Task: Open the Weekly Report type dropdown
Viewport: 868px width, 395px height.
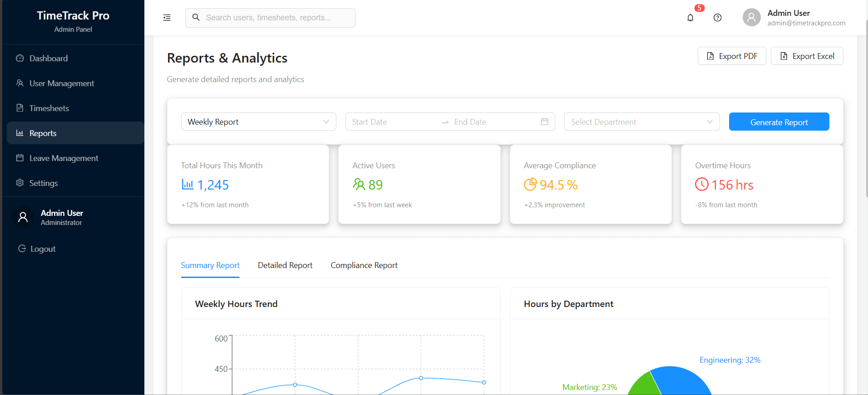Action: (x=259, y=122)
